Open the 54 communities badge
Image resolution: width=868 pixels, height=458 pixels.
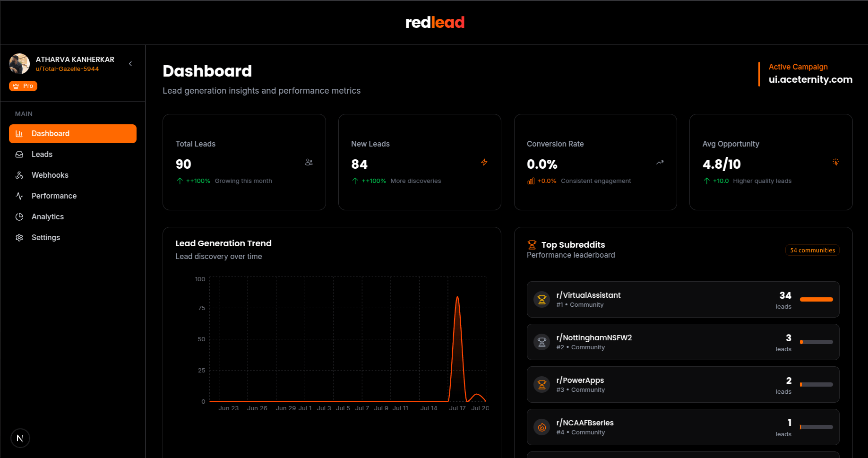[812, 250]
